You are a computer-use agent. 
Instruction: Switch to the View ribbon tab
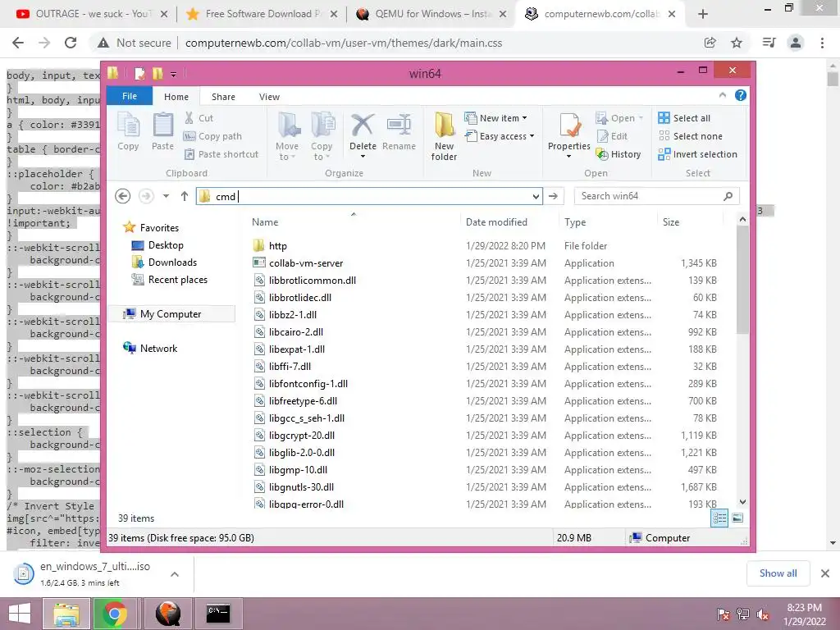[269, 97]
